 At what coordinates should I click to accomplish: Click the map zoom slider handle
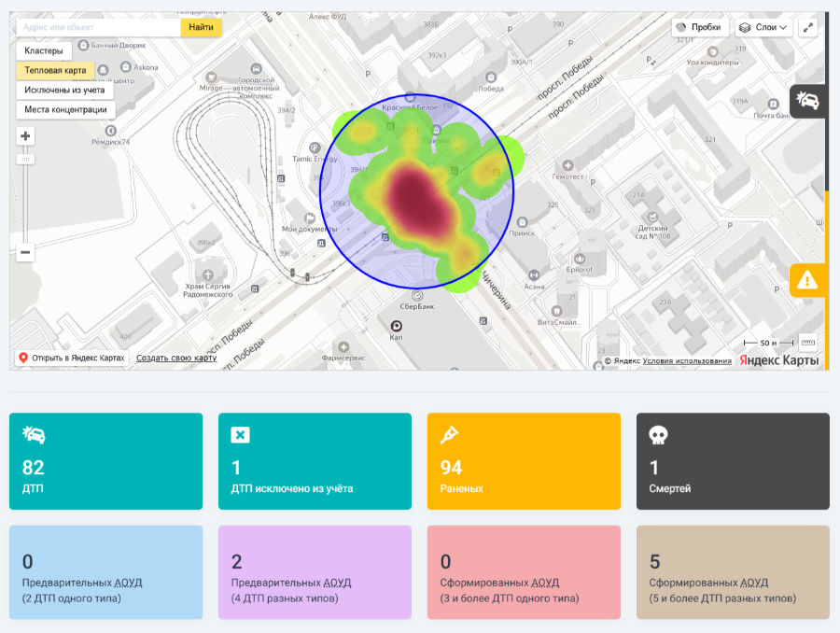(x=25, y=160)
